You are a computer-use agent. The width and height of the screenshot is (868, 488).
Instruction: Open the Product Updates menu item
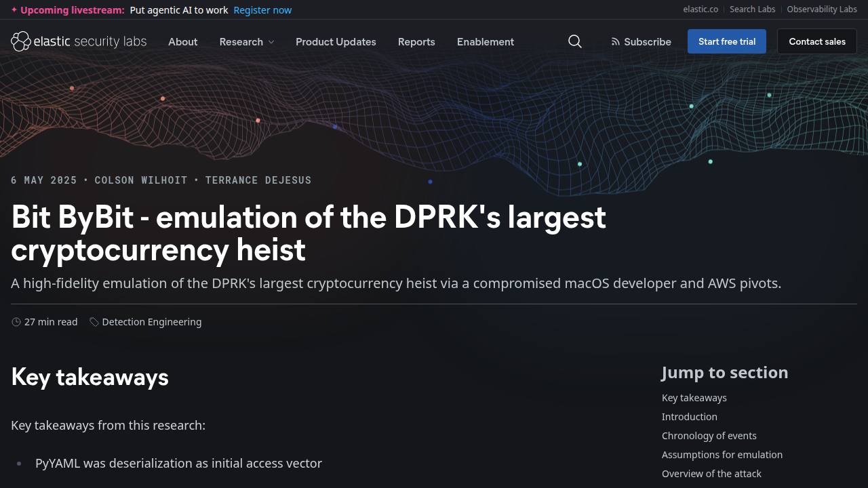coord(336,41)
